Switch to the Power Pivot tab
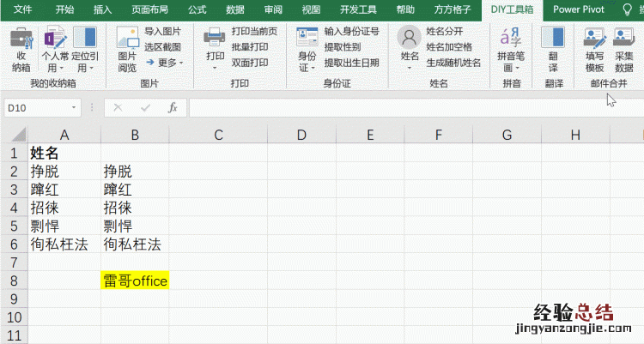Viewport: 644px width, 344px height. (579, 9)
